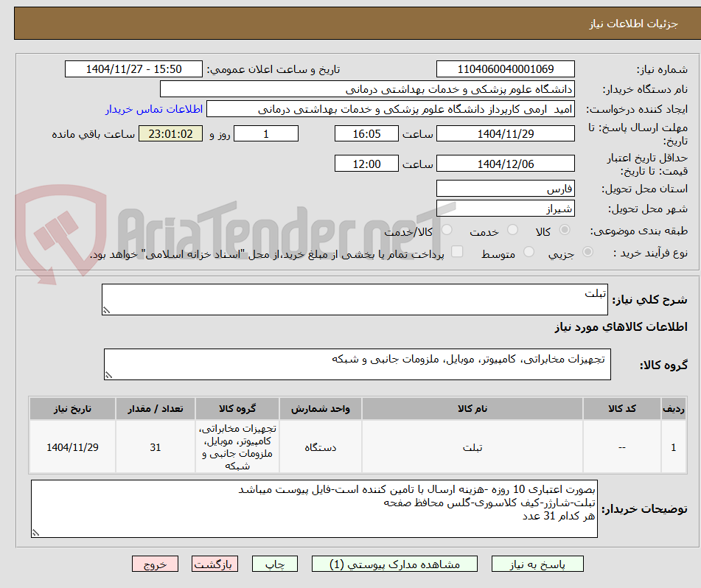This screenshot has height=588, width=701.
Task: Click the delivery city field شیراز
Action: click(505, 209)
